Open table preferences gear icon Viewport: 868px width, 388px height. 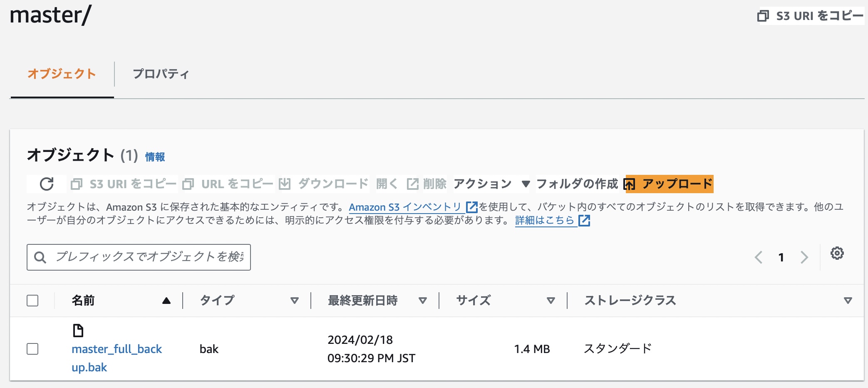pyautogui.click(x=837, y=253)
